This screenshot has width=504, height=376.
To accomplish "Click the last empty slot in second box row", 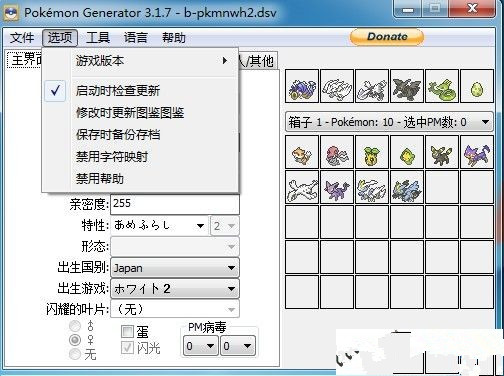I will [477, 187].
